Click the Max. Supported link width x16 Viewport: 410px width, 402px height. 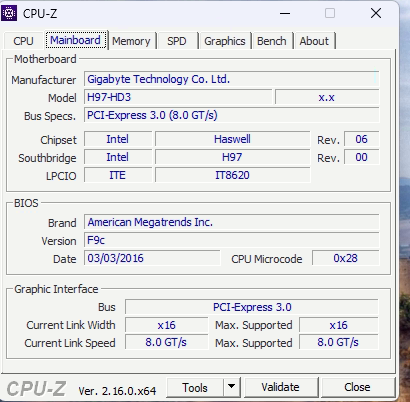click(x=339, y=325)
